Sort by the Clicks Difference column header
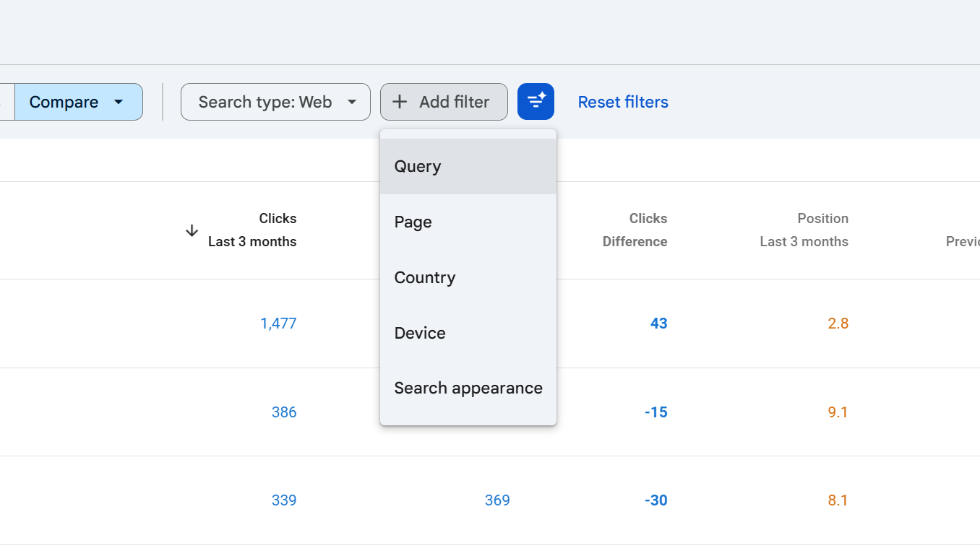980x556 pixels. click(635, 230)
